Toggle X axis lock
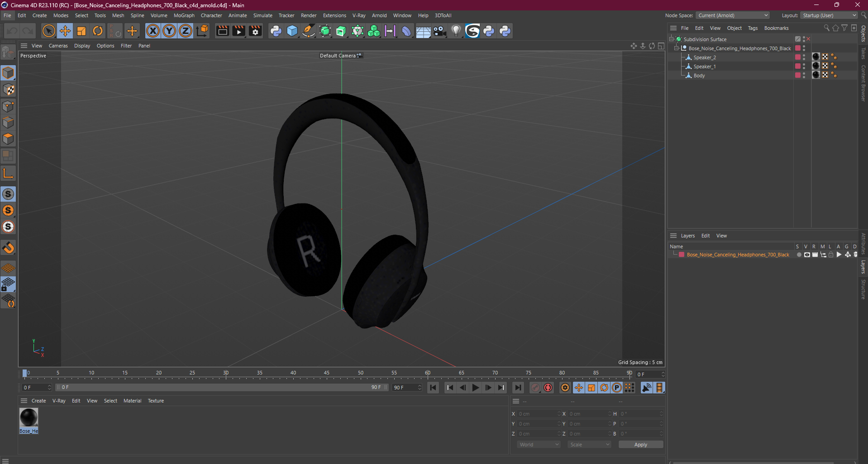Viewport: 868px width, 464px height. click(153, 31)
